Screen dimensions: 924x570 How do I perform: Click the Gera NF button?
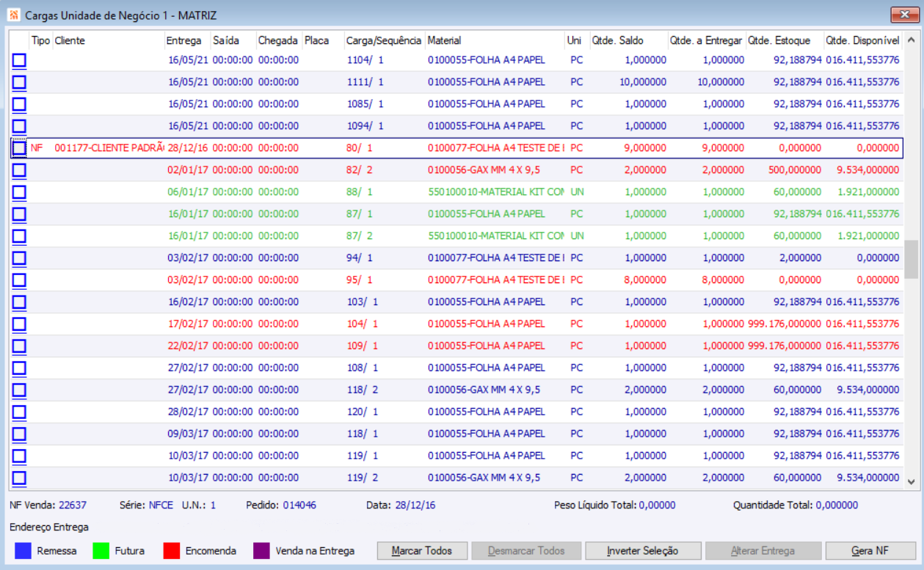[x=870, y=551]
